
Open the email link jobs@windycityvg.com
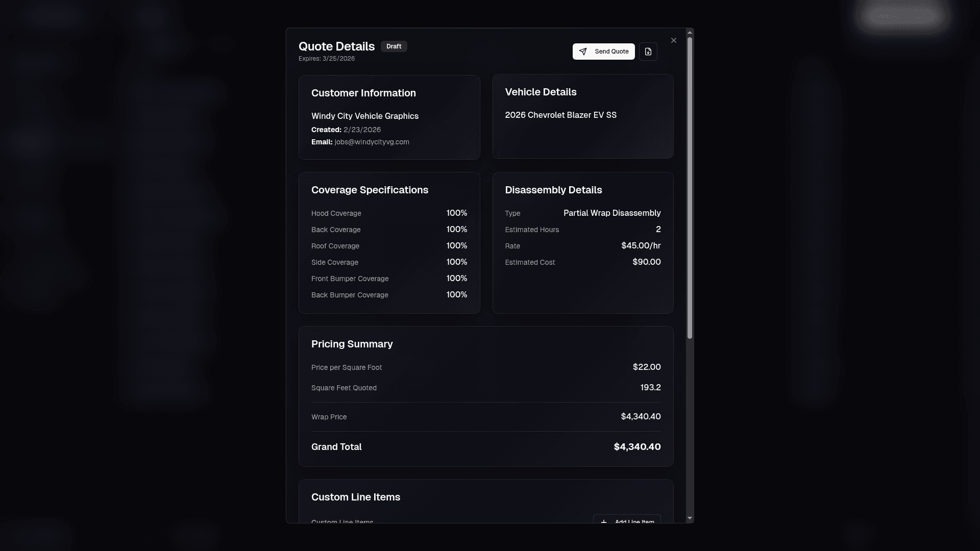click(x=372, y=142)
